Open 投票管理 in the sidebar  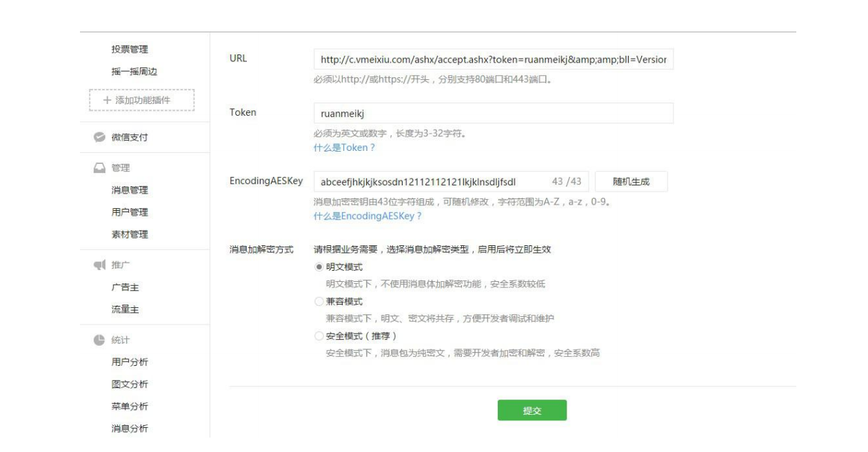pos(130,50)
